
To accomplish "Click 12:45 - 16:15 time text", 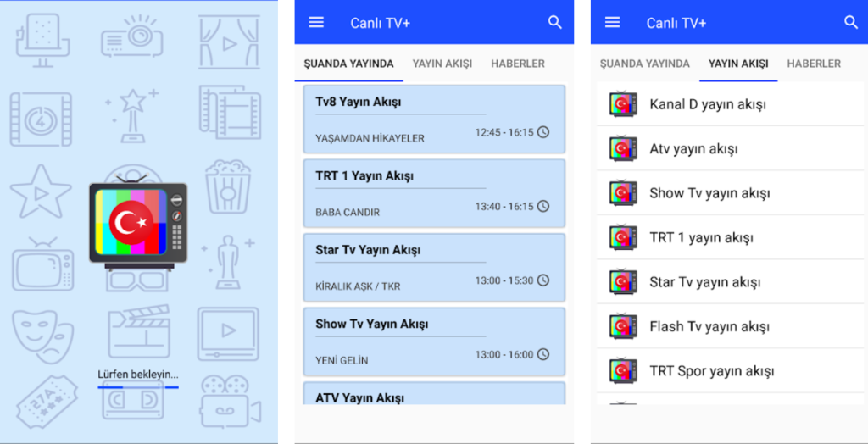I will (x=504, y=132).
